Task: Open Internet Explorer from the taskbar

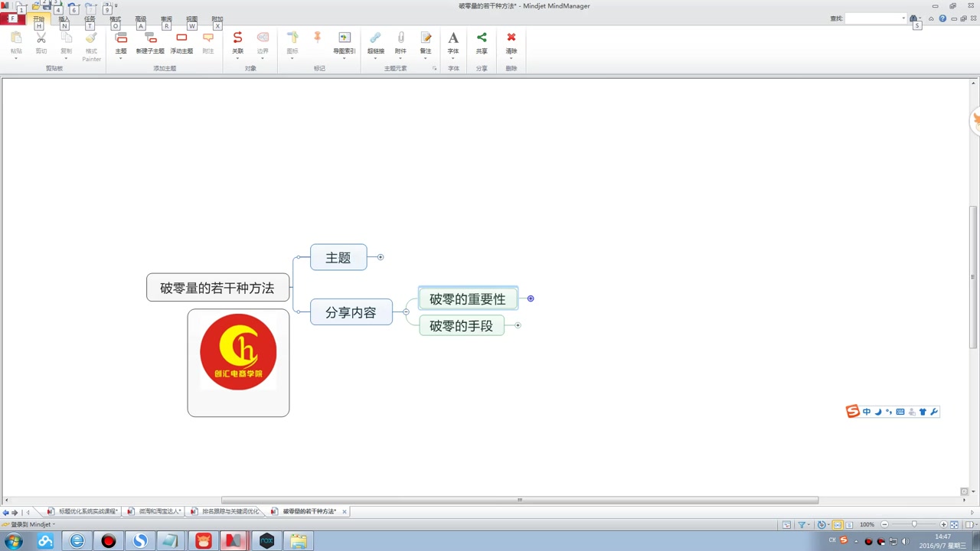Action: pos(77,541)
